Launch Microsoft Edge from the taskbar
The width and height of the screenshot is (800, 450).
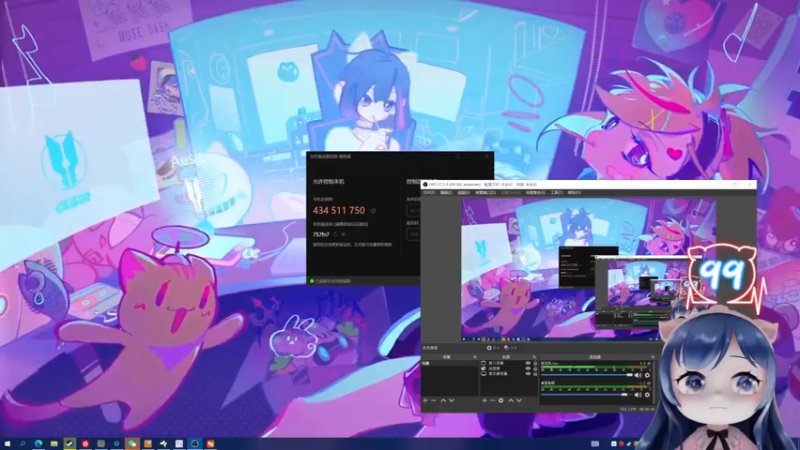click(38, 444)
